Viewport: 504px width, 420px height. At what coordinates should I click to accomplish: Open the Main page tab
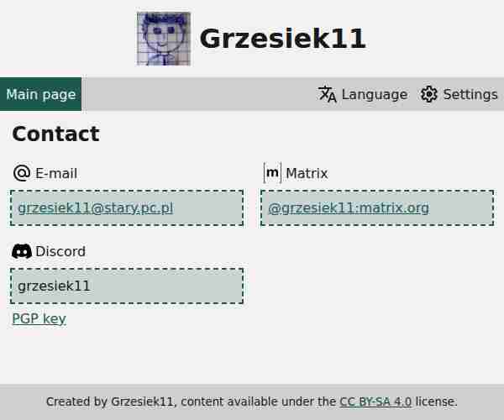tap(40, 94)
